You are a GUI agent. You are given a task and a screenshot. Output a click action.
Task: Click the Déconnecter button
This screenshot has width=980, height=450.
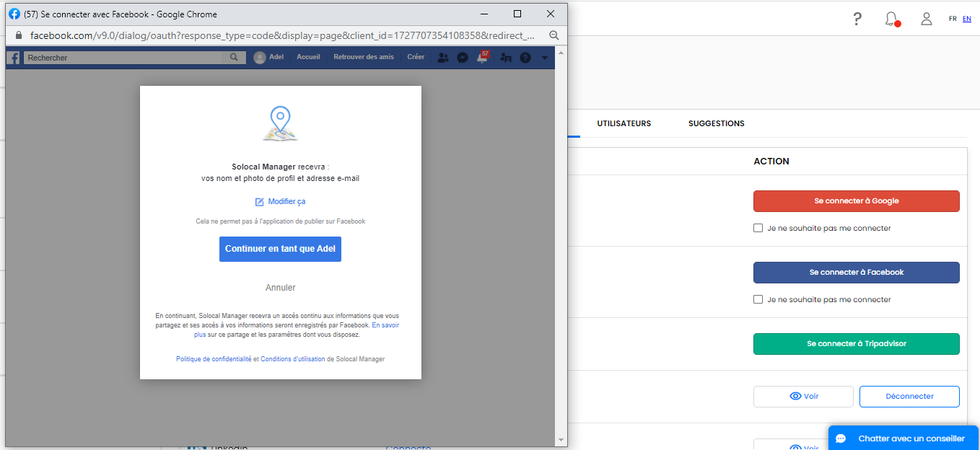[x=909, y=396]
